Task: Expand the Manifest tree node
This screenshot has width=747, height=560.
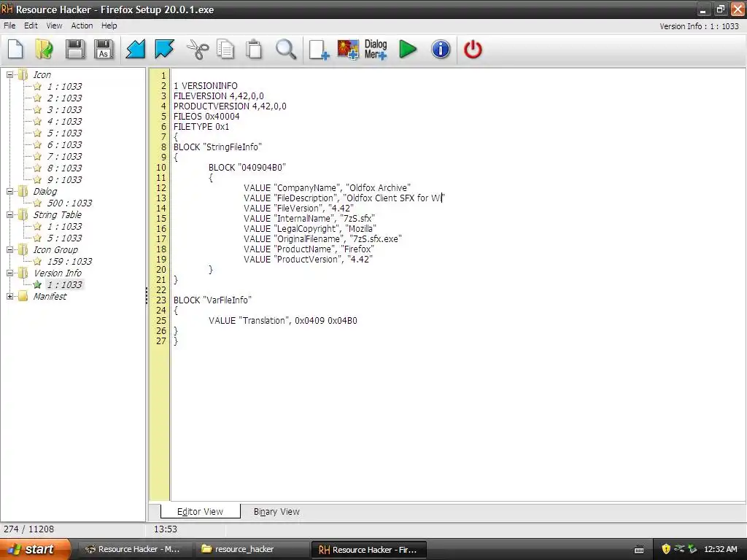Action: click(x=9, y=296)
